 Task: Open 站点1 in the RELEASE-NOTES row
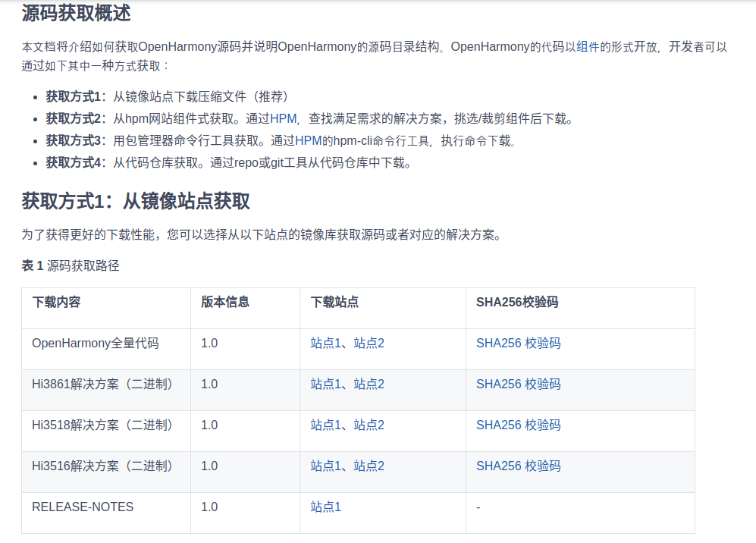(x=325, y=507)
